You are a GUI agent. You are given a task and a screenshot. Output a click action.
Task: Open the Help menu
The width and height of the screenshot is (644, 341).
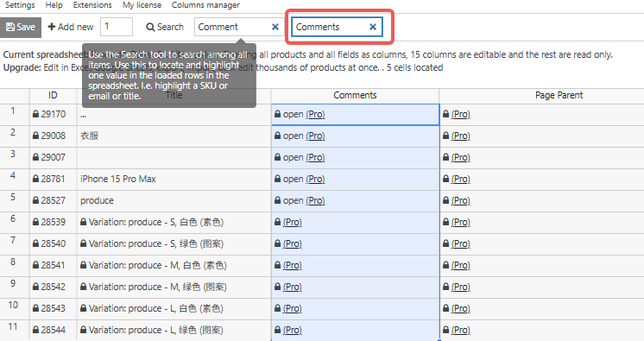(x=54, y=5)
